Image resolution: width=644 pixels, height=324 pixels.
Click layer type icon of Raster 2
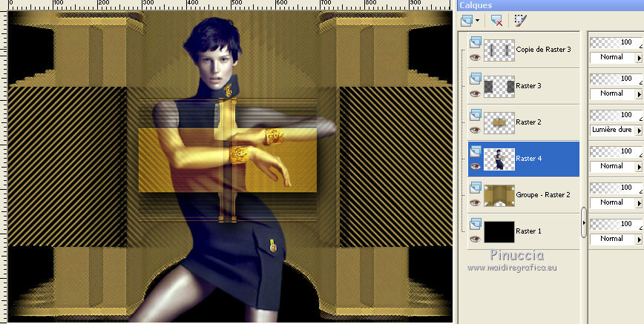point(476,115)
